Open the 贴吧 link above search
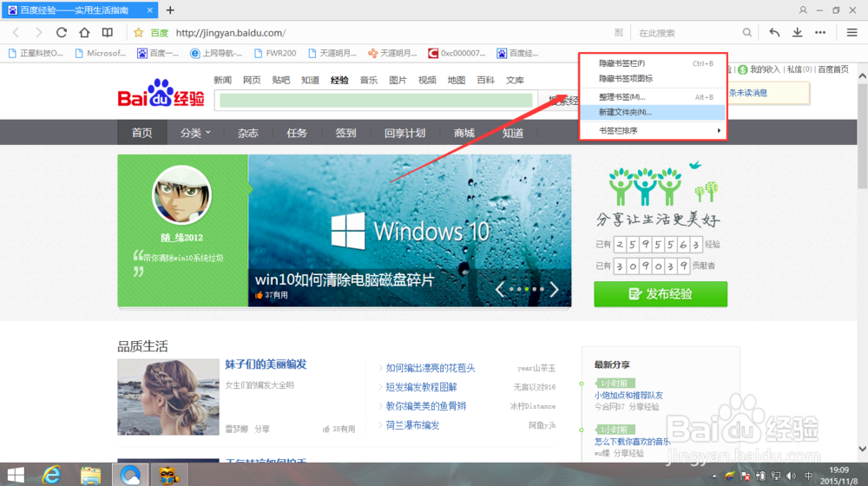The width and height of the screenshot is (868, 486). [281, 80]
